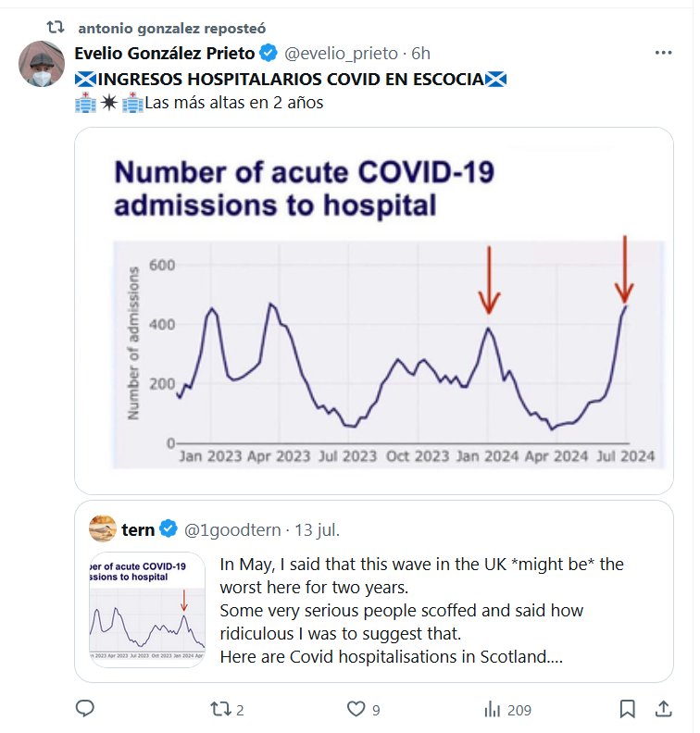Enlarge the COVID-19 admissions chart image
This screenshot has height=733, width=700.
tap(373, 310)
